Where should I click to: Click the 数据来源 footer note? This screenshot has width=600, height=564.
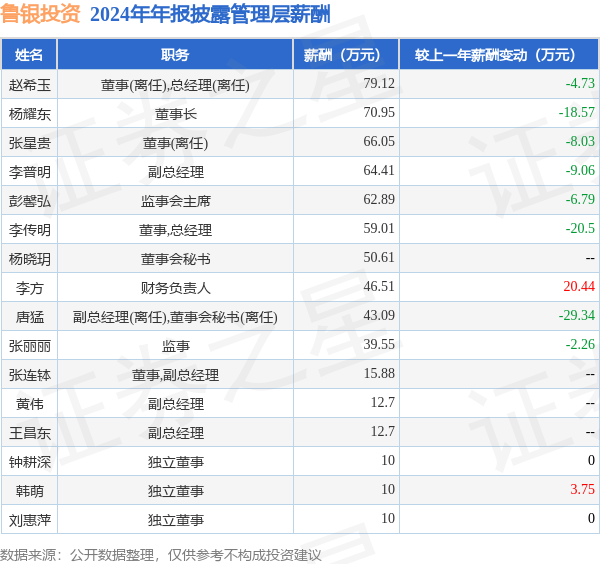[x=161, y=554]
